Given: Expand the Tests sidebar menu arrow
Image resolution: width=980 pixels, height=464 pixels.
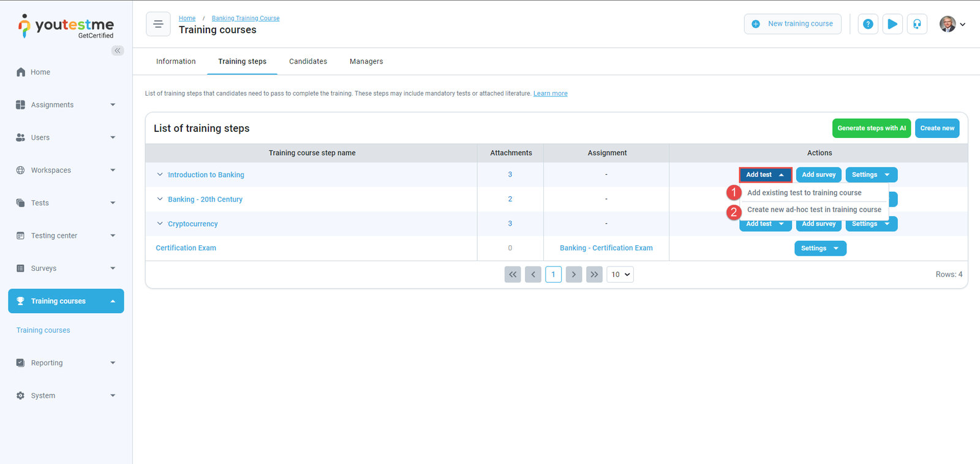Looking at the screenshot, I should tap(113, 203).
